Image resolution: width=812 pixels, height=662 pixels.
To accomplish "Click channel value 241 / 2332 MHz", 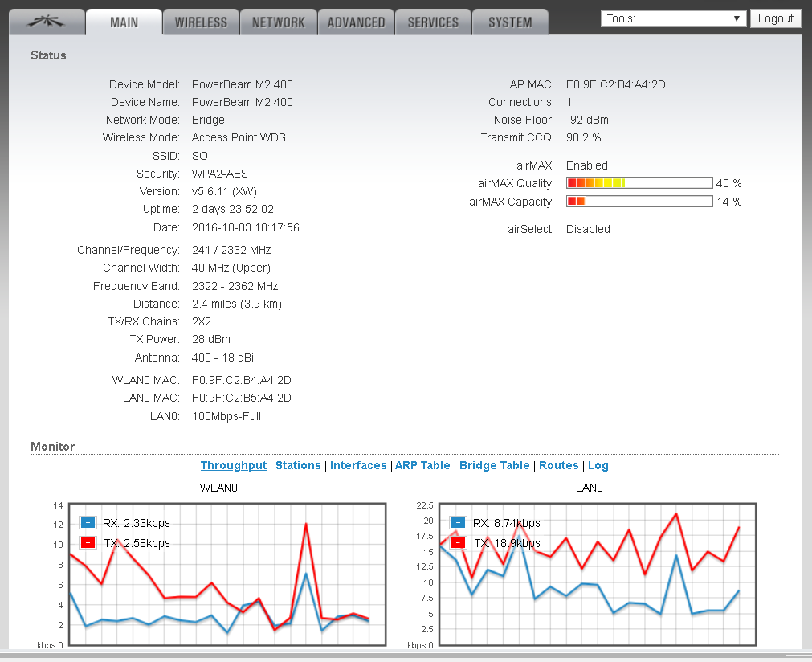I will tap(231, 250).
